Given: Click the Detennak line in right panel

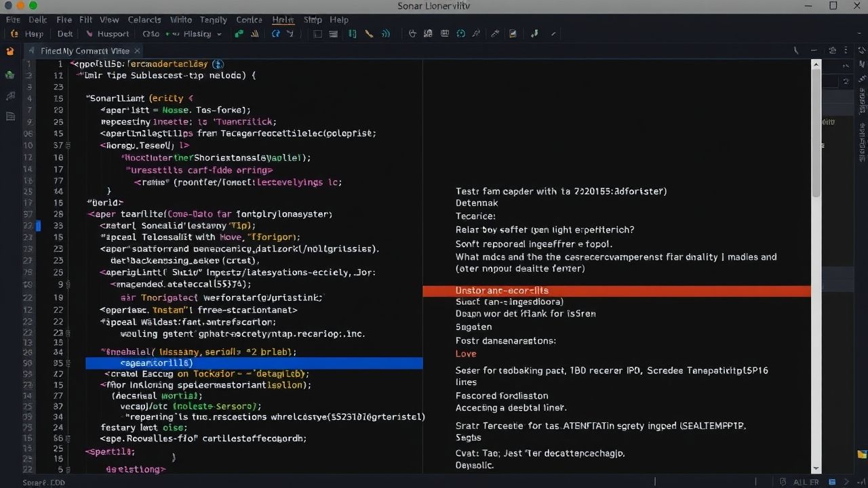Looking at the screenshot, I should [x=477, y=203].
